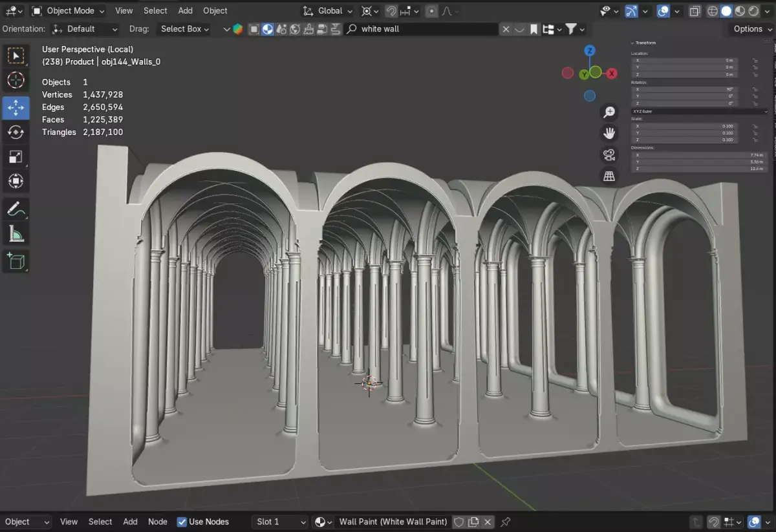Choose the Rotate tool
Screen dimensions: 776x532
pyautogui.click(x=16, y=133)
